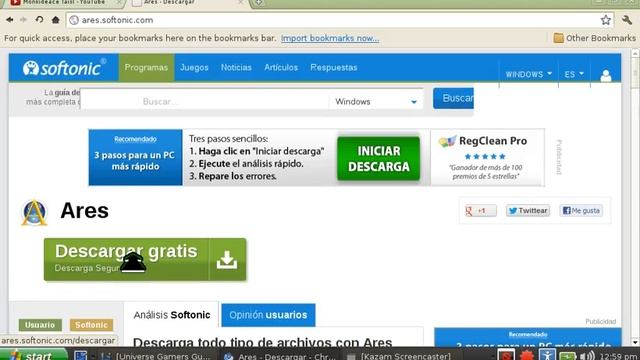Viewport: 640px width, 360px height.
Task: Open the Noticias section
Action: tap(236, 67)
